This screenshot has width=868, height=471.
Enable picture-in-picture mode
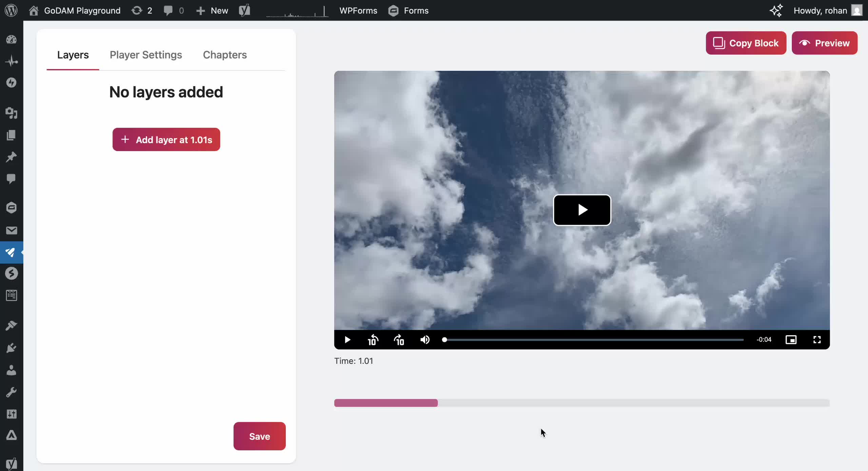791,340
